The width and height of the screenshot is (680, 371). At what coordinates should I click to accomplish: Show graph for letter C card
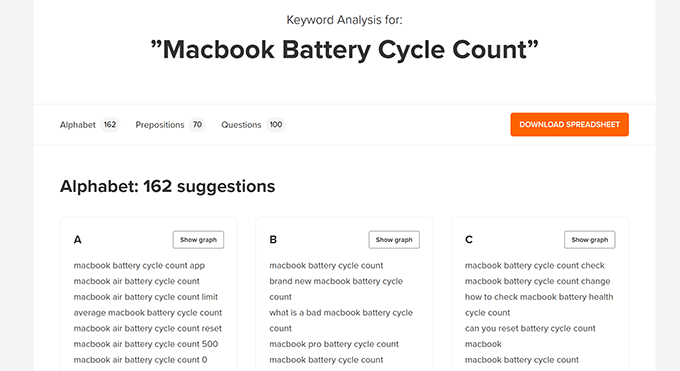[589, 240]
